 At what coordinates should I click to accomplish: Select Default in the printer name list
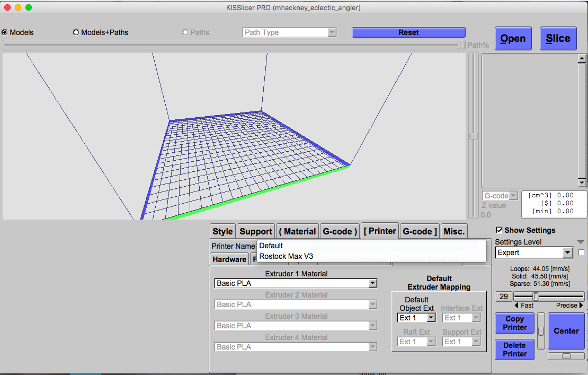(271, 246)
